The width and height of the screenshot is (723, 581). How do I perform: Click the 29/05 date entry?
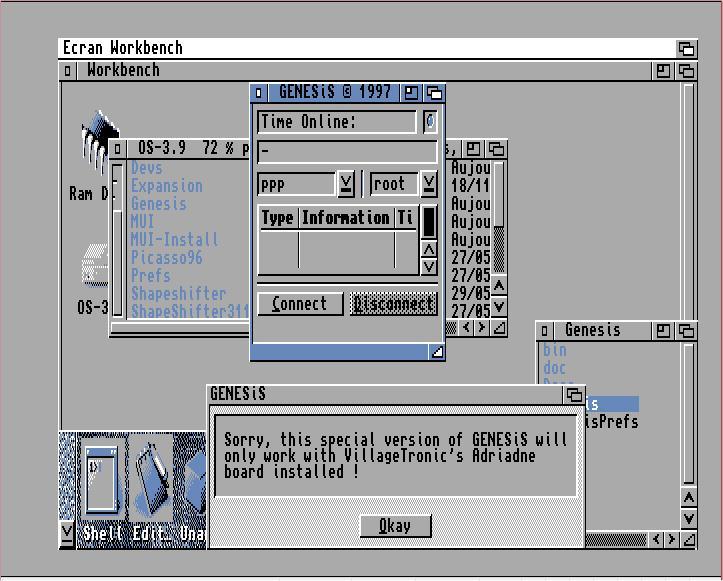point(470,294)
